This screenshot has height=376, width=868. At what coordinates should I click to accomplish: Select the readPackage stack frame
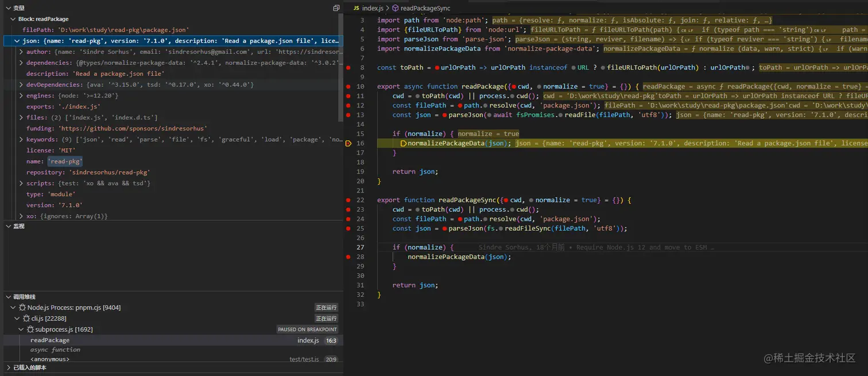pyautogui.click(x=172, y=340)
